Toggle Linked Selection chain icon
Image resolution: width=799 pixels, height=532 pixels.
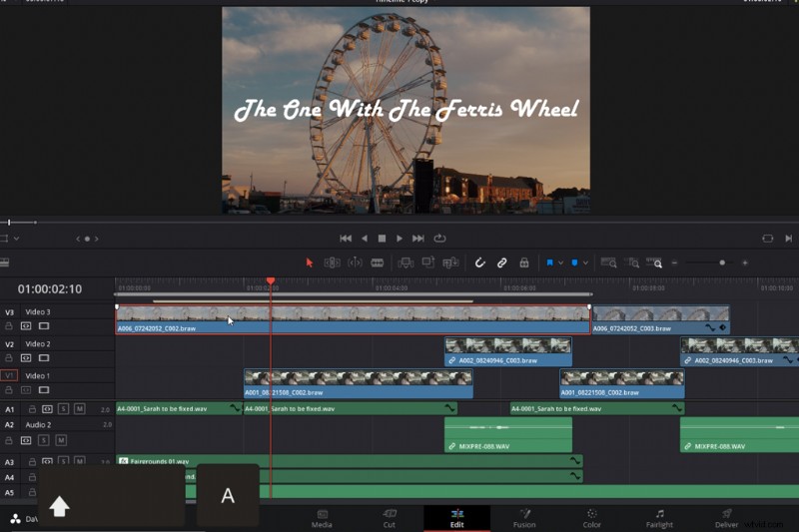click(502, 263)
